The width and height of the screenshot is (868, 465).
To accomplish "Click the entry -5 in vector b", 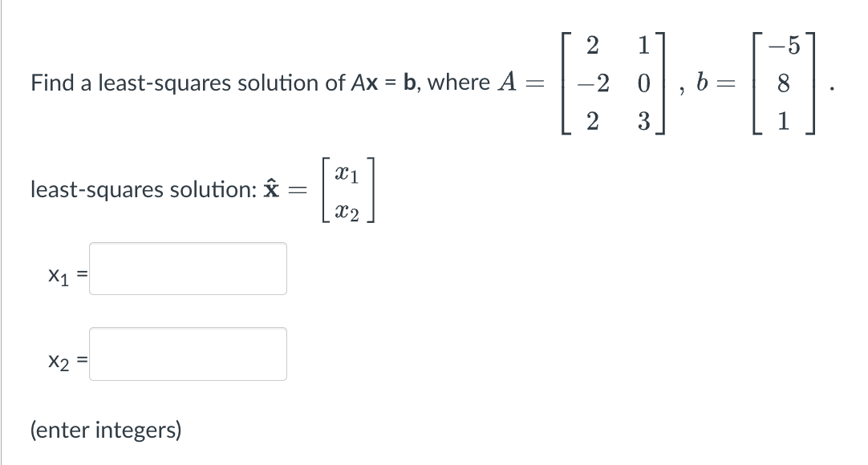I will (x=782, y=46).
